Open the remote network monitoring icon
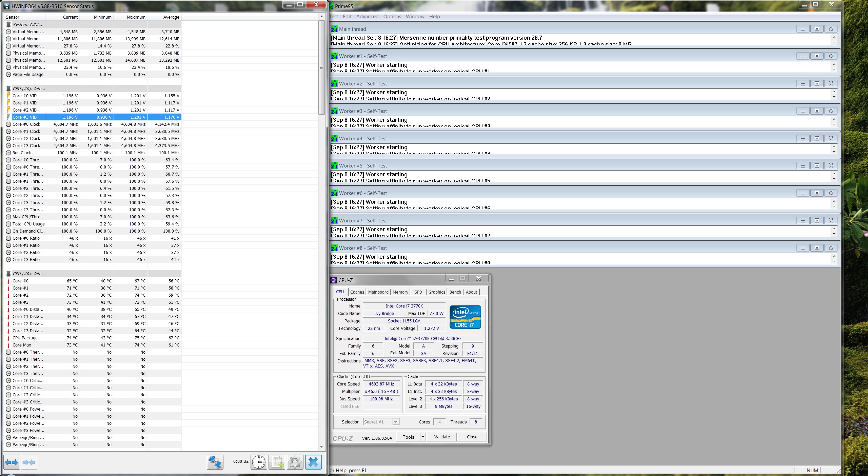 215,462
